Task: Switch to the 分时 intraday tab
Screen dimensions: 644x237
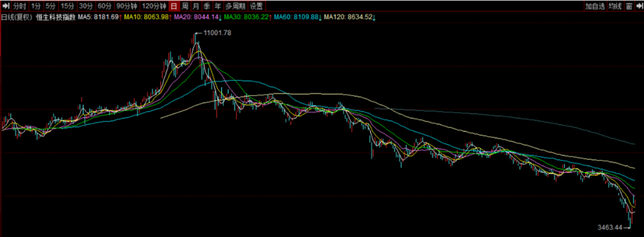Action: (x=19, y=6)
